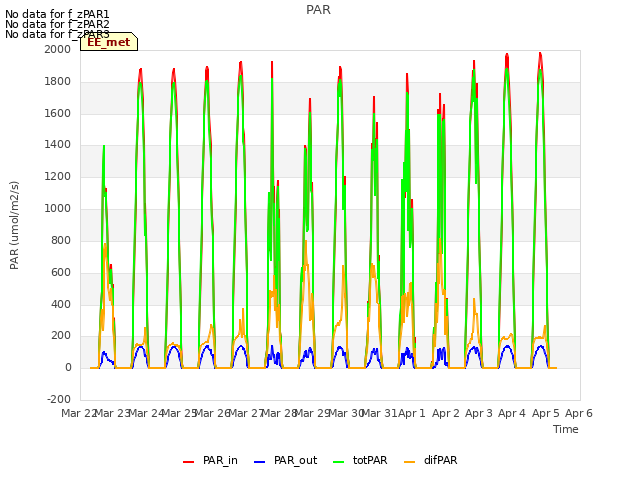Click the 200 y-axis tick label
640x480 pixels.
click(61, 336)
